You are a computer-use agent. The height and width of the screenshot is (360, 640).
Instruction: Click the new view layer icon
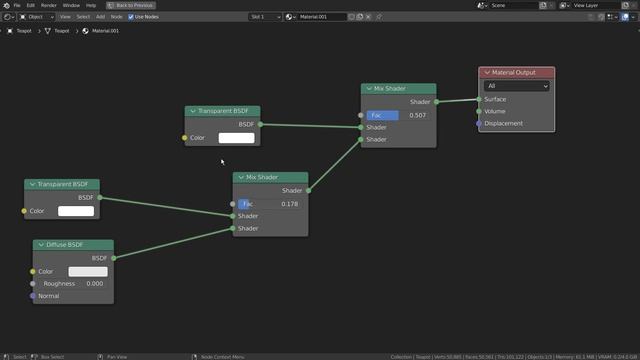625,5
